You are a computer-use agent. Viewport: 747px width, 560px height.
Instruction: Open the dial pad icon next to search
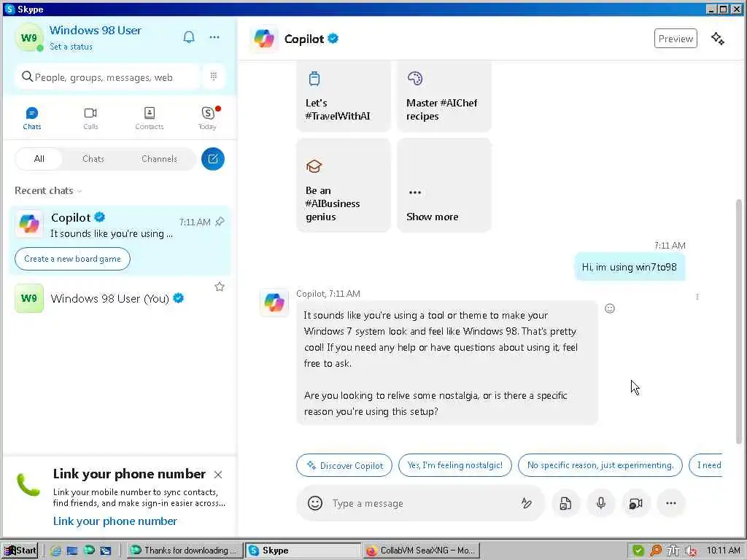point(214,76)
